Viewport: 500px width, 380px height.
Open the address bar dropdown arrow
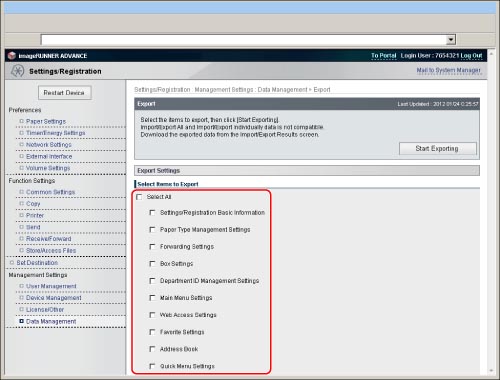(451, 40)
